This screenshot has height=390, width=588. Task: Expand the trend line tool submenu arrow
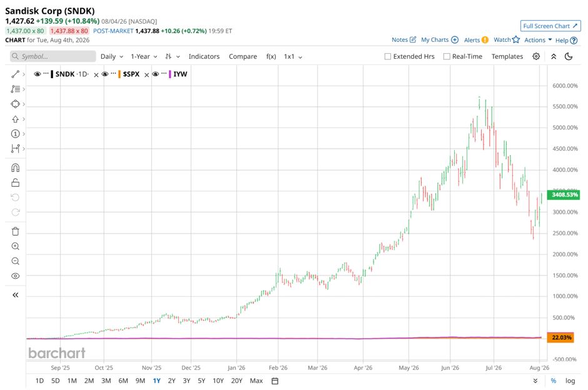pos(24,74)
